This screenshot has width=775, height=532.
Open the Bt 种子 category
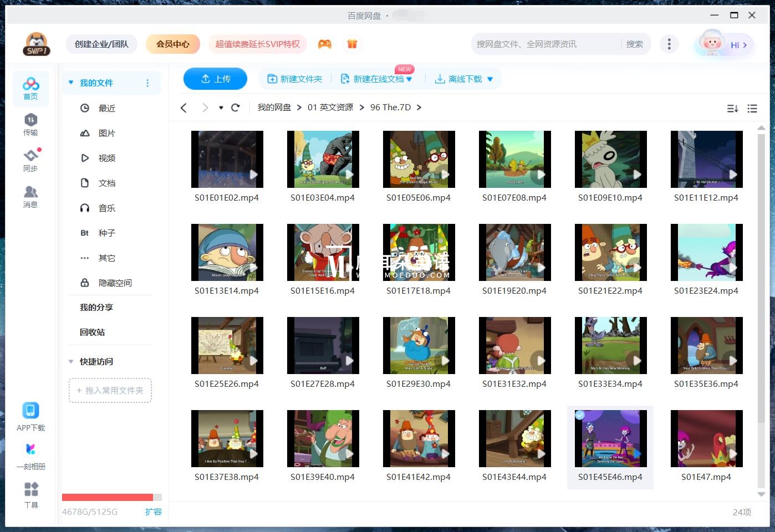106,233
